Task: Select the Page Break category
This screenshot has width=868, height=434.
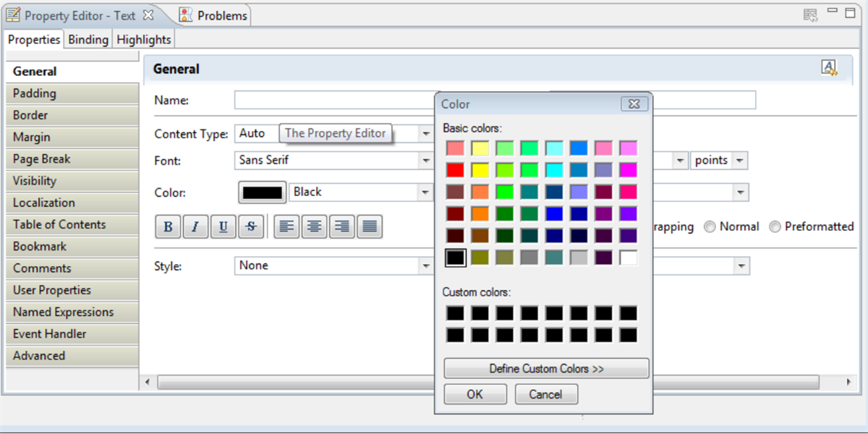Action: [x=72, y=159]
